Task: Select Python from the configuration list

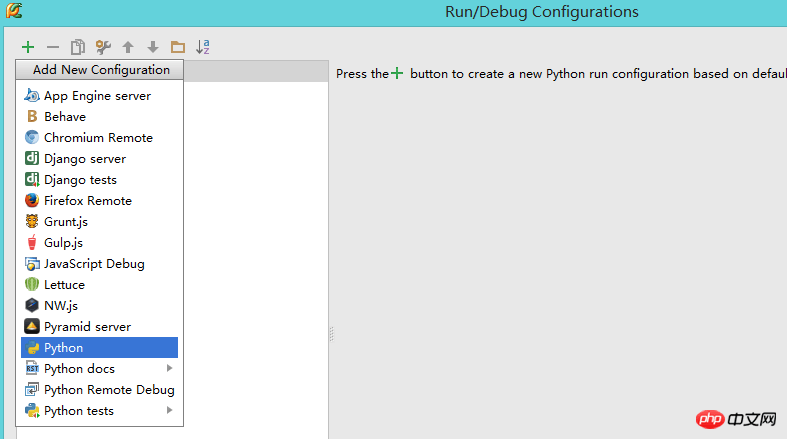Action: [x=99, y=347]
